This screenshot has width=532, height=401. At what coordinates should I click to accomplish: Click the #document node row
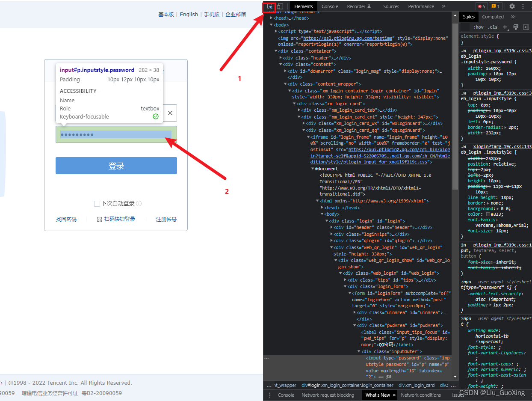326,169
